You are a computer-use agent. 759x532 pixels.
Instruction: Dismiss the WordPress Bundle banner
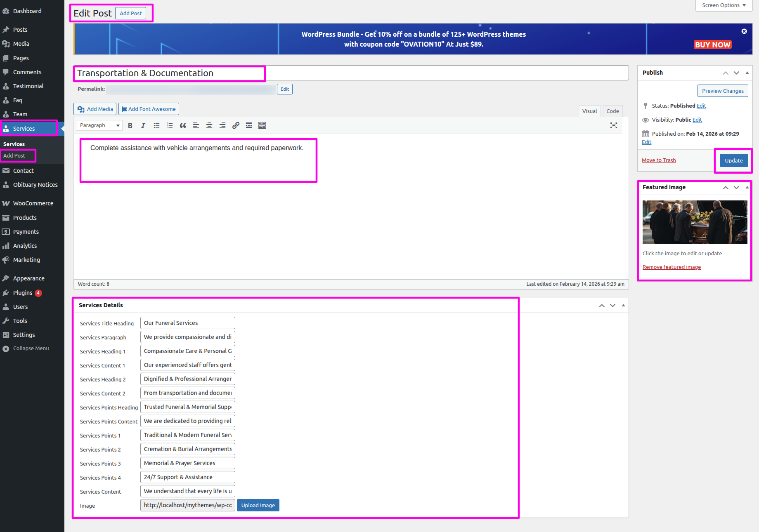coord(744,31)
